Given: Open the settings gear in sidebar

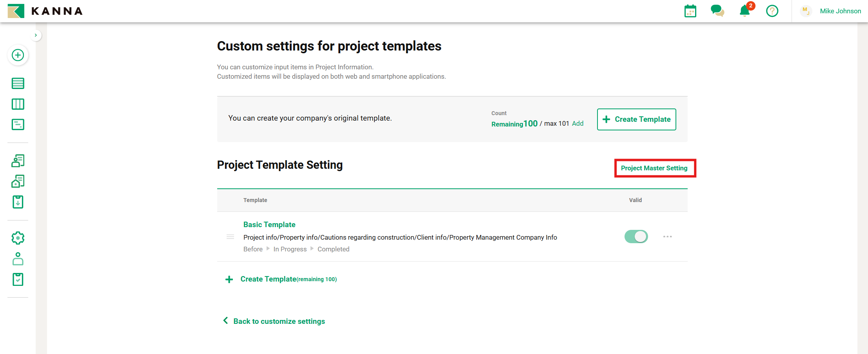Looking at the screenshot, I should point(18,238).
